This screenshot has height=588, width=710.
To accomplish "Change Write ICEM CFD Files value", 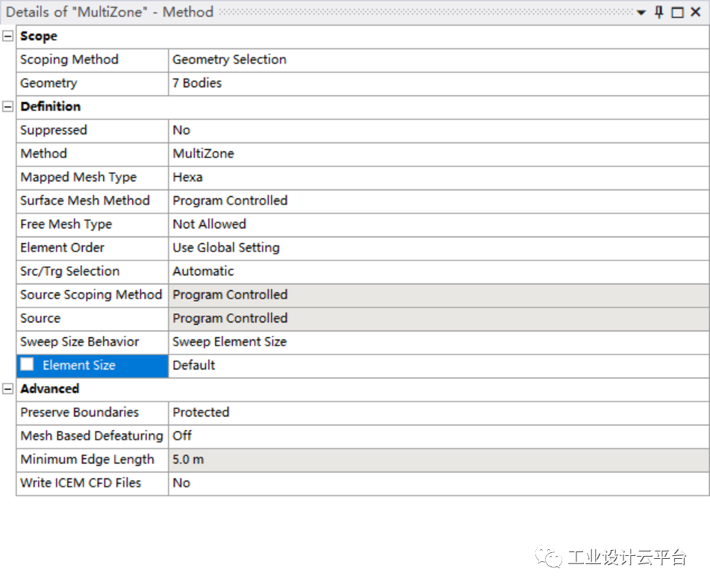I will point(438,484).
